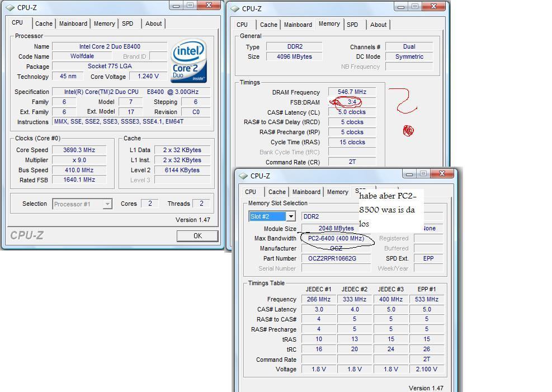Image resolution: width=552 pixels, height=392 pixels.
Task: Open Cache tab in left CPU-Z window
Action: pos(44,23)
